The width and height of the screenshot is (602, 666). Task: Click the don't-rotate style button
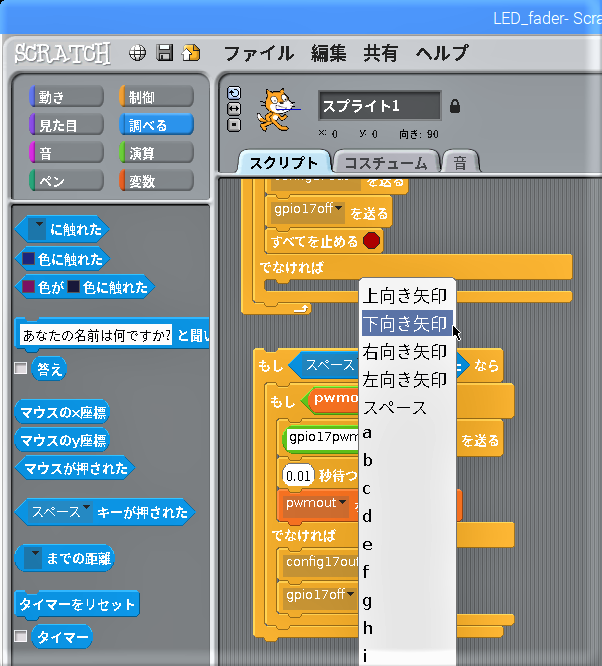click(234, 125)
